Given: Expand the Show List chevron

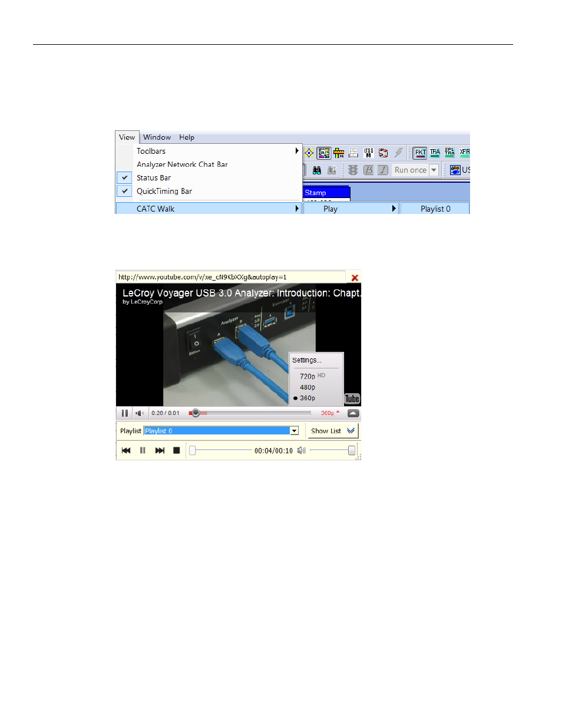Looking at the screenshot, I should click(351, 431).
